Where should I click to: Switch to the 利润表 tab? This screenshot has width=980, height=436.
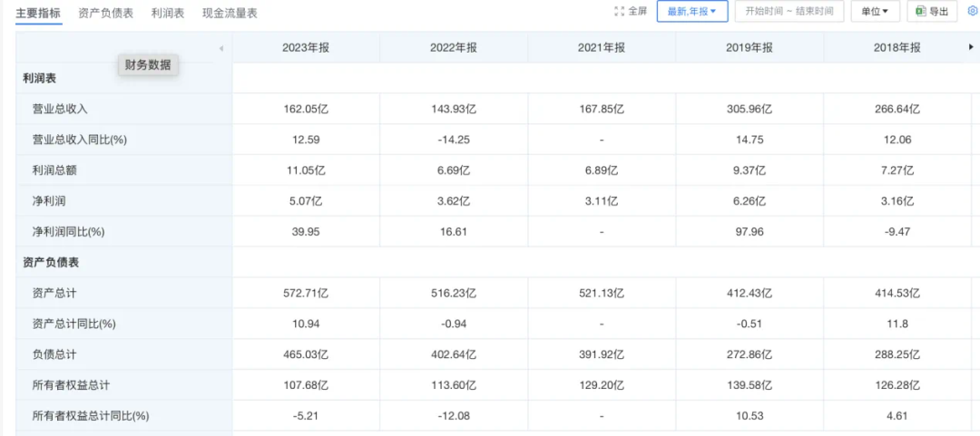click(x=167, y=13)
